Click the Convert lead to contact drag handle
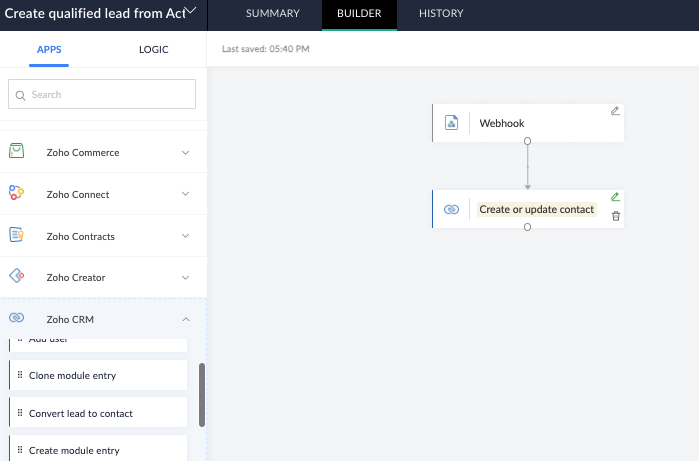 (20, 413)
